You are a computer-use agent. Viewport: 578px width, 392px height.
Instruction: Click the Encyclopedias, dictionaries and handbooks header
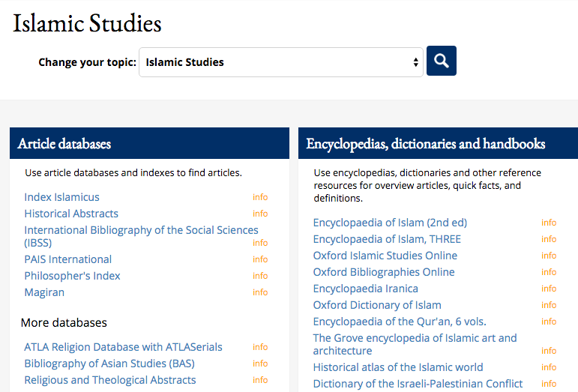point(438,143)
